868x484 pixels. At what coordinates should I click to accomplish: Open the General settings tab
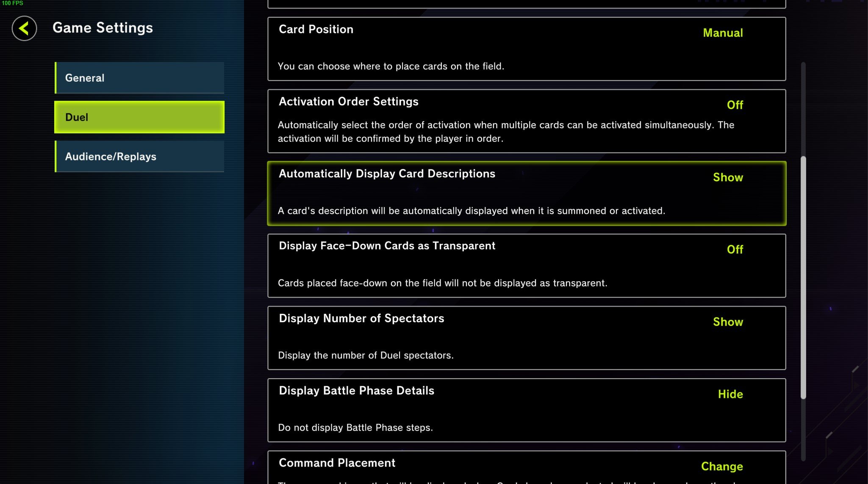139,78
